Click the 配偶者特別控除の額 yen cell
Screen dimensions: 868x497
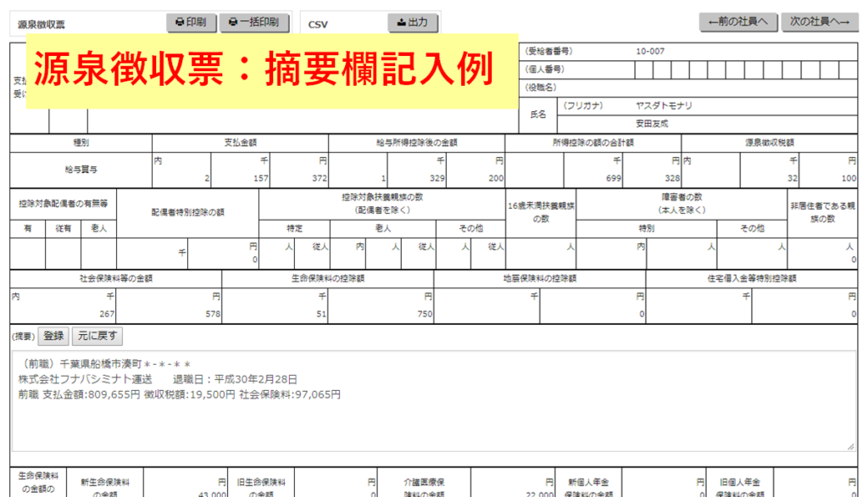[223, 254]
